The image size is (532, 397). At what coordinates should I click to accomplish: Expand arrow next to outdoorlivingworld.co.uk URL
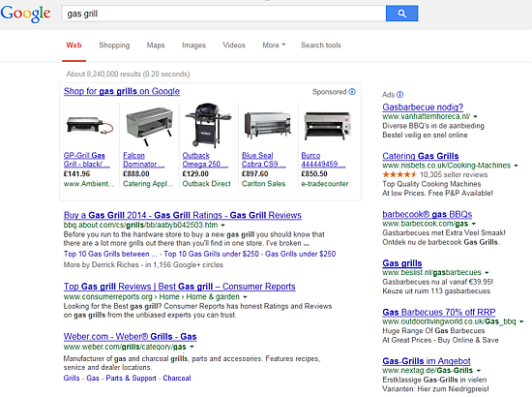(521, 321)
